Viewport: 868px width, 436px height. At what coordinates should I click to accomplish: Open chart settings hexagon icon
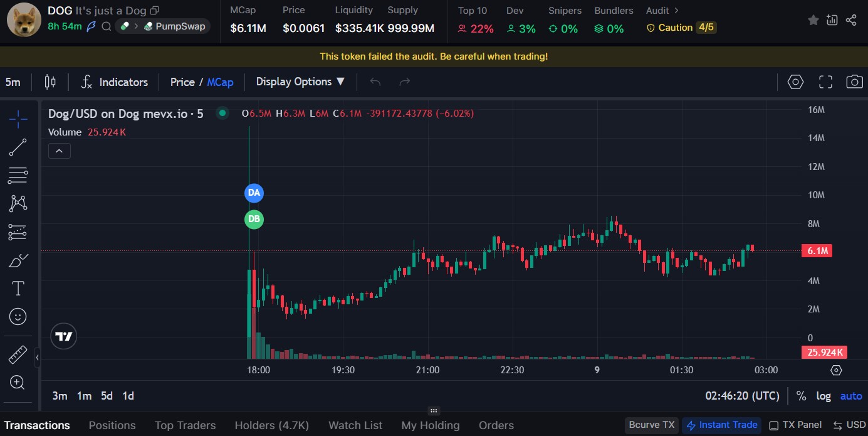795,82
